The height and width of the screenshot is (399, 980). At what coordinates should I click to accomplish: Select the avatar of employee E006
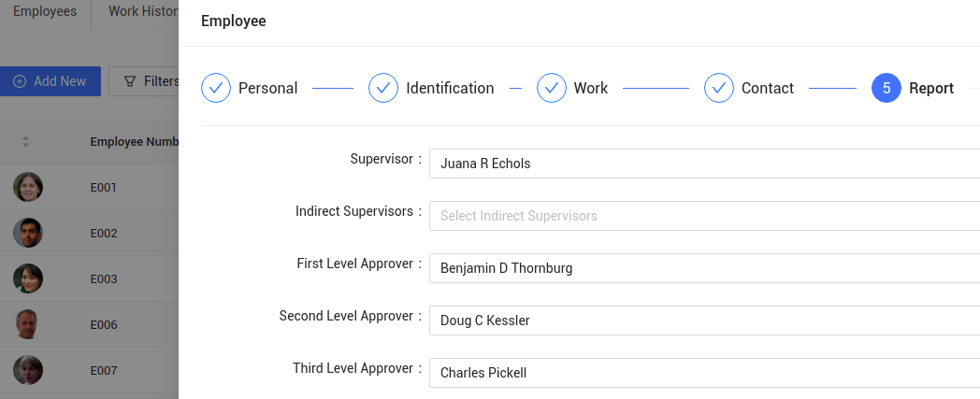28,324
